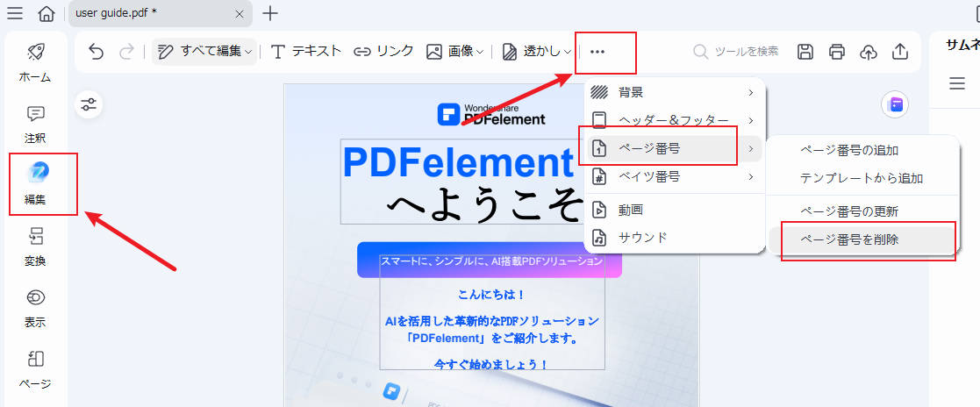Viewport: 980px width, 407px height.
Task: Open the ベイツ番号 submenu
Action: [x=673, y=177]
